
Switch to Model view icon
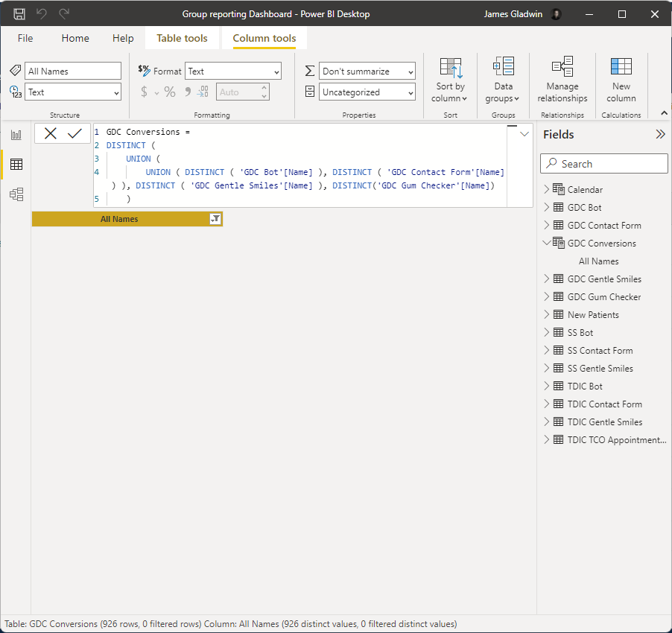point(16,194)
